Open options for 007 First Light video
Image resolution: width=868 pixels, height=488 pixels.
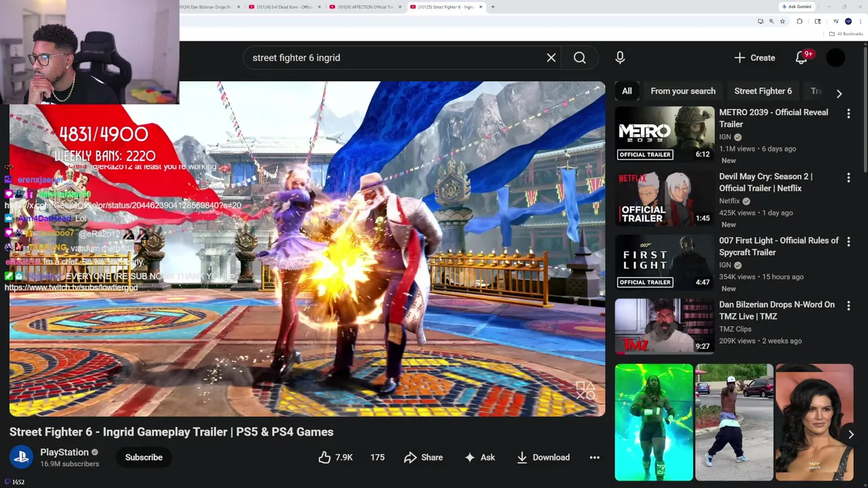click(848, 242)
